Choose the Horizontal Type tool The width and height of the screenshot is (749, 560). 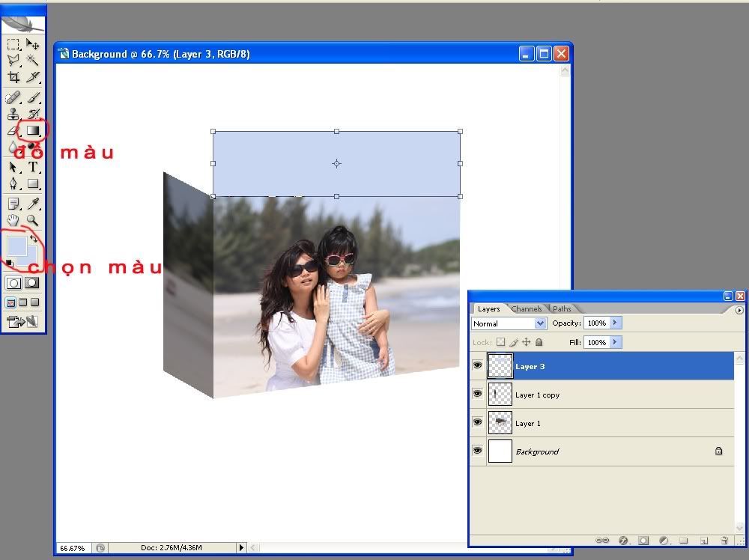click(x=33, y=167)
